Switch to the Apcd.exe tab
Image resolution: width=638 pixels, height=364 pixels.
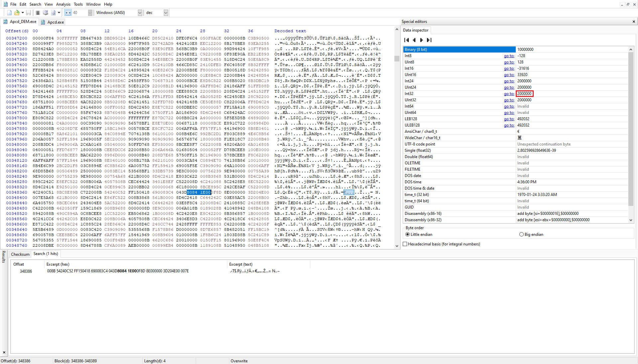[53, 22]
